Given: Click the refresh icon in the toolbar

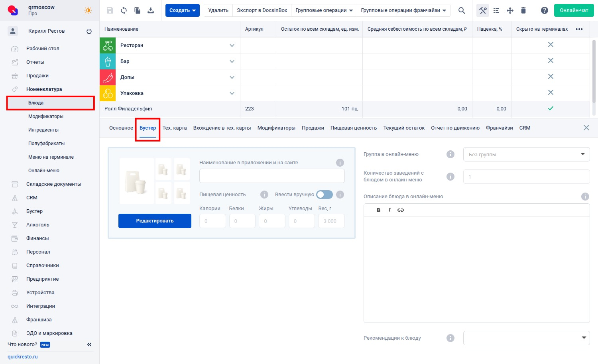Looking at the screenshot, I should click(124, 10).
